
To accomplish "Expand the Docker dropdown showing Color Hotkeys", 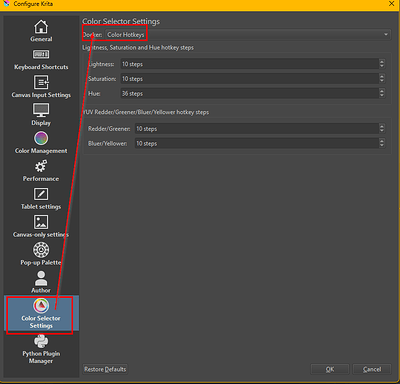I will tap(248, 35).
